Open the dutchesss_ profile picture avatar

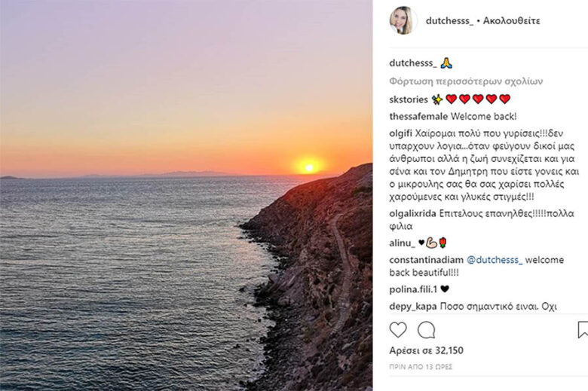(x=403, y=20)
